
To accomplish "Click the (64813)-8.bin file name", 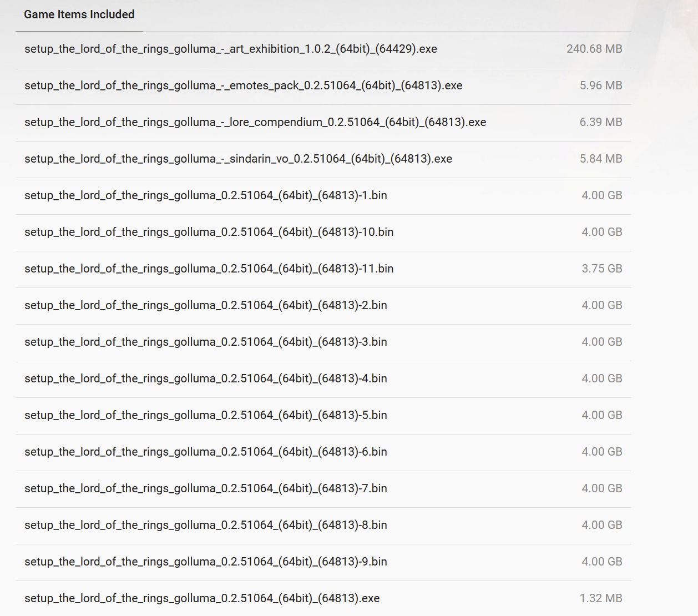I will click(x=206, y=525).
